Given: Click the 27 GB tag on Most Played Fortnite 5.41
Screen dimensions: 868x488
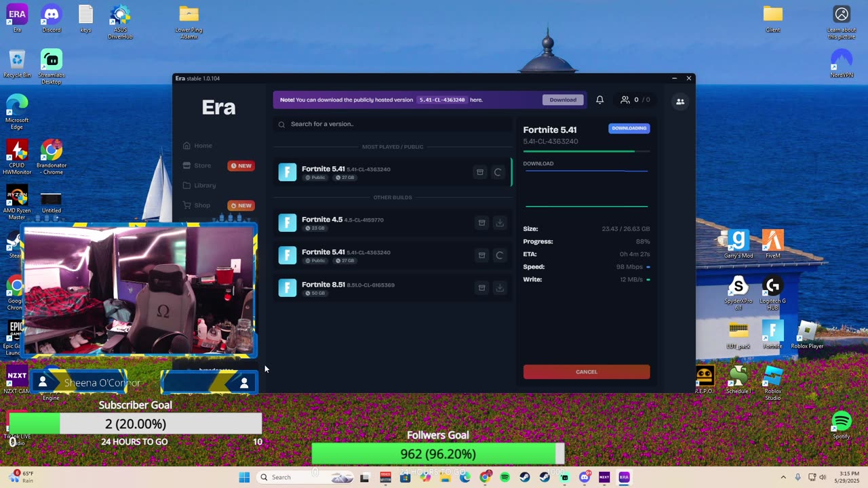Looking at the screenshot, I should (x=344, y=178).
